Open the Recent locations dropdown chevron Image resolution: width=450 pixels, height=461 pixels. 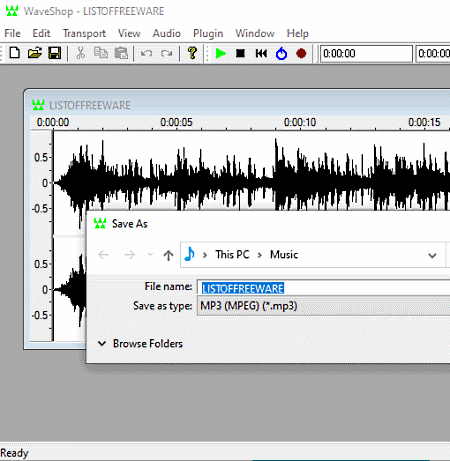[x=150, y=255]
